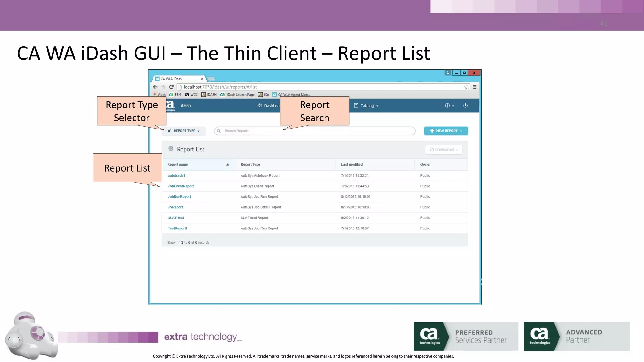The image size is (644, 362).
Task: Open the iDash Launch Page bookmark
Action: 237,95
